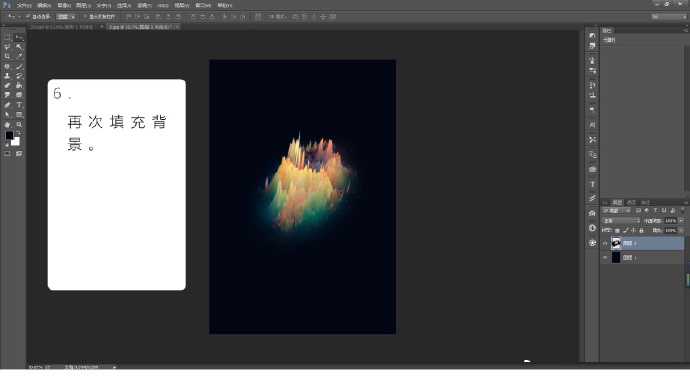The width and height of the screenshot is (690, 388).
Task: Open the 文件 (File) menu
Action: click(x=24, y=5)
